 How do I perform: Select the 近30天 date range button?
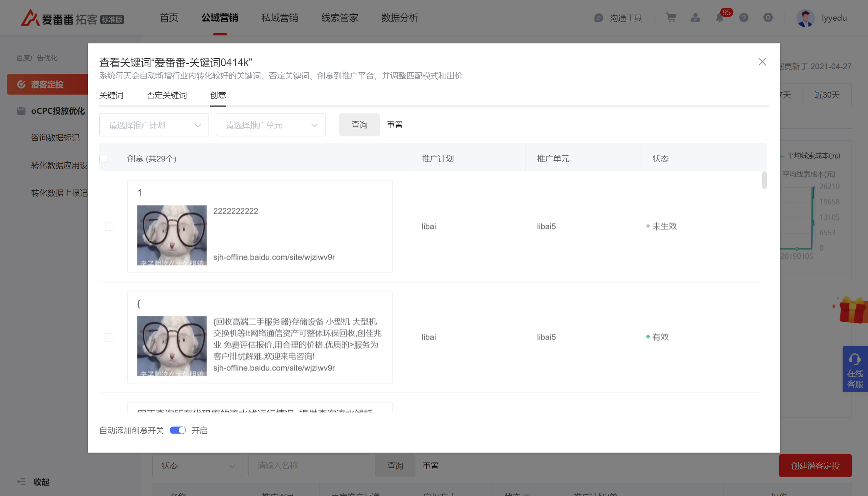827,95
